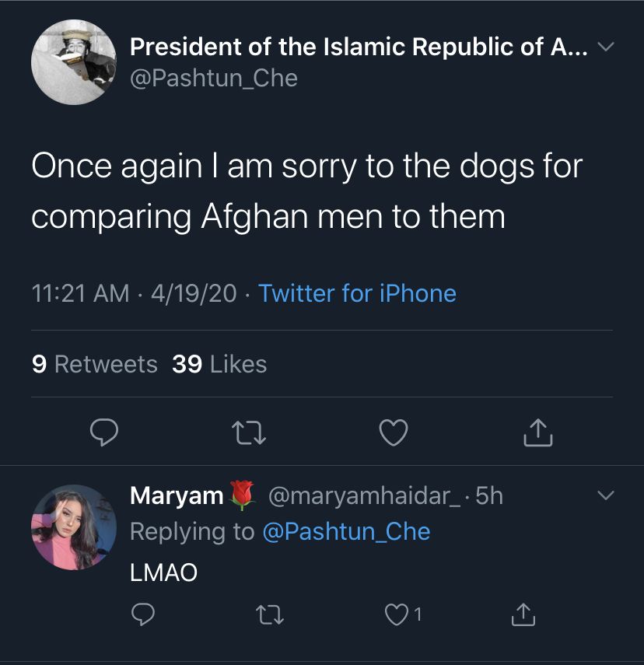Screen dimensions: 644x665
Task: Open @Pashtun_Che mention in reply
Action: tap(346, 531)
